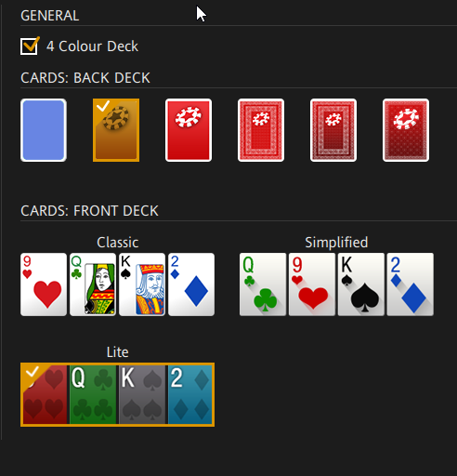Screen dimensions: 457x476
Task: Select Simplified 2 of diamonds card
Action: (411, 284)
